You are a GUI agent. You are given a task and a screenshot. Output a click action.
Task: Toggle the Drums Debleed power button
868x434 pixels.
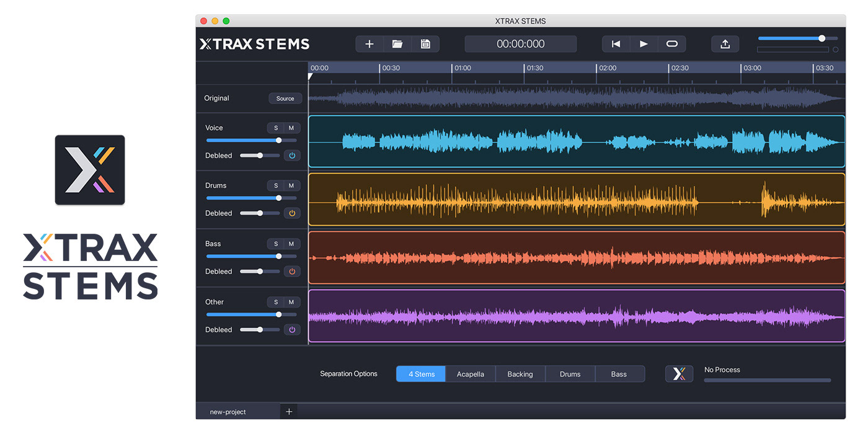[292, 213]
